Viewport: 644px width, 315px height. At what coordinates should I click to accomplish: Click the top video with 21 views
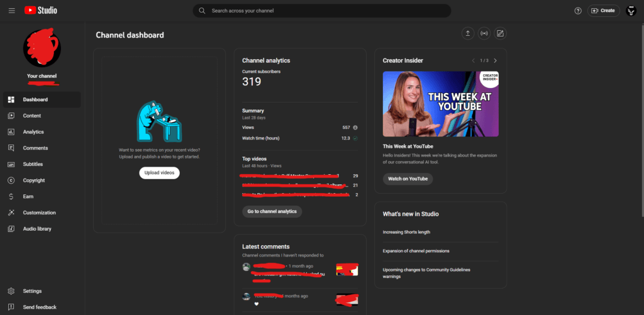click(x=300, y=185)
